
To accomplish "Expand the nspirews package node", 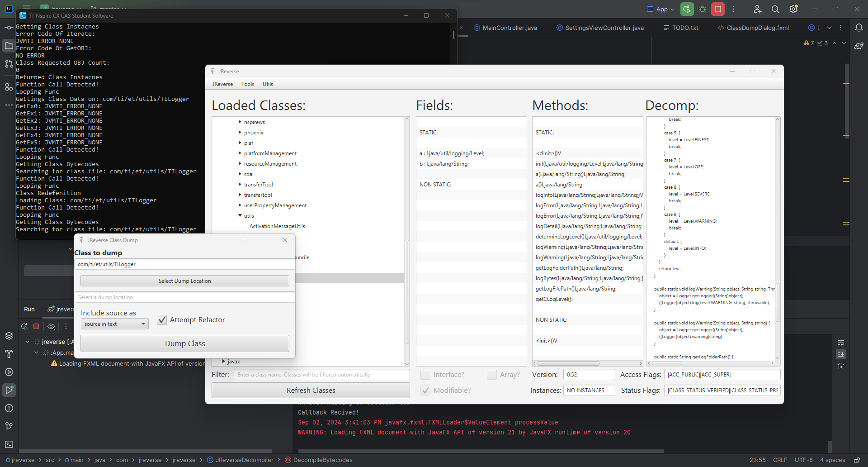I will click(240, 122).
